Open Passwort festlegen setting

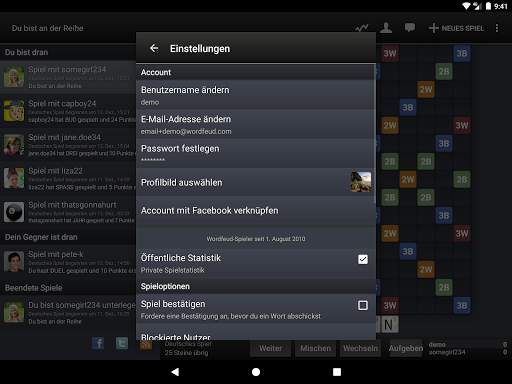click(x=256, y=153)
